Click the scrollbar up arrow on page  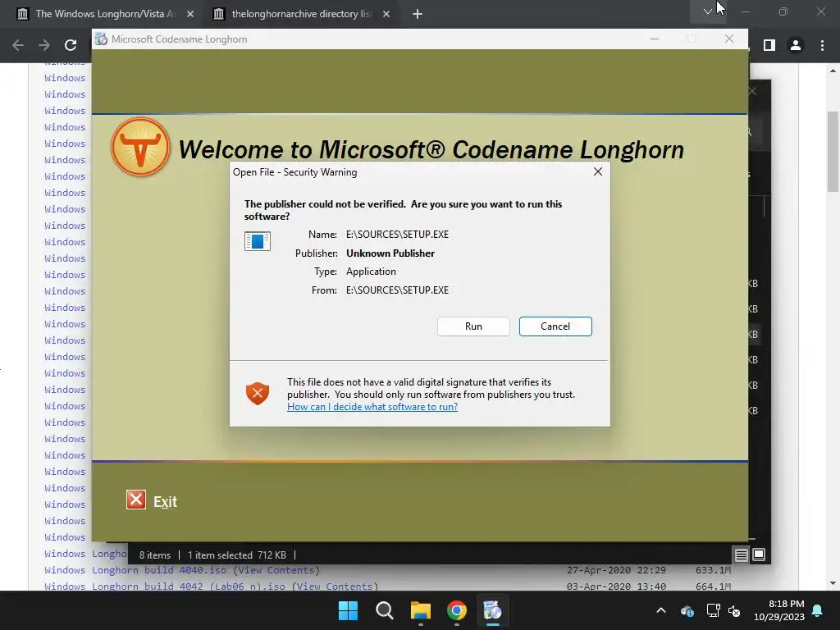[833, 71]
